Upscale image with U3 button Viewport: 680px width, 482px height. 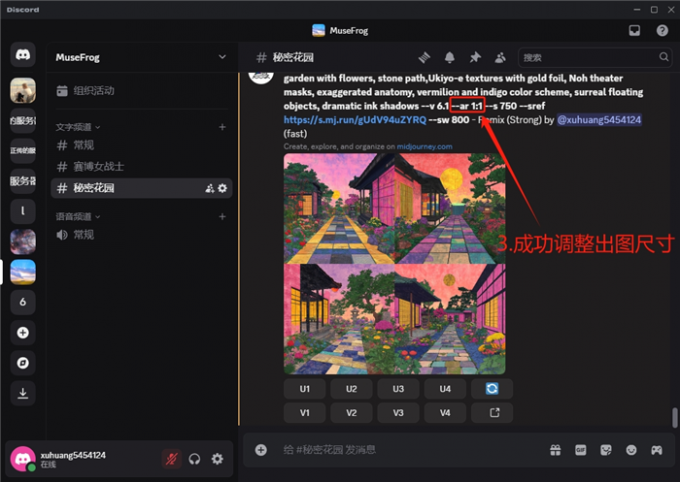pyautogui.click(x=398, y=389)
